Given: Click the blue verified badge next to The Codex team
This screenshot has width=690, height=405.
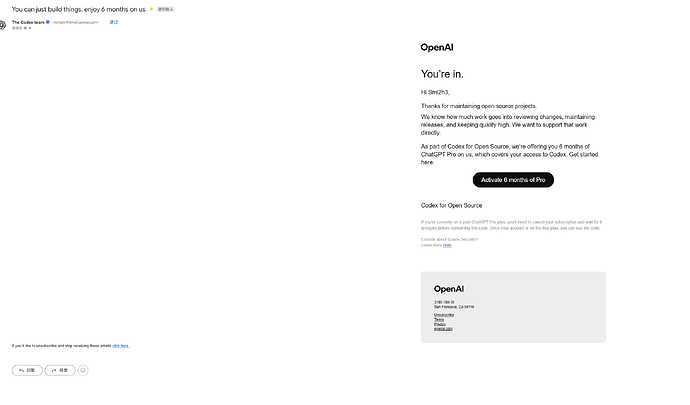Looking at the screenshot, I should 48,22.
